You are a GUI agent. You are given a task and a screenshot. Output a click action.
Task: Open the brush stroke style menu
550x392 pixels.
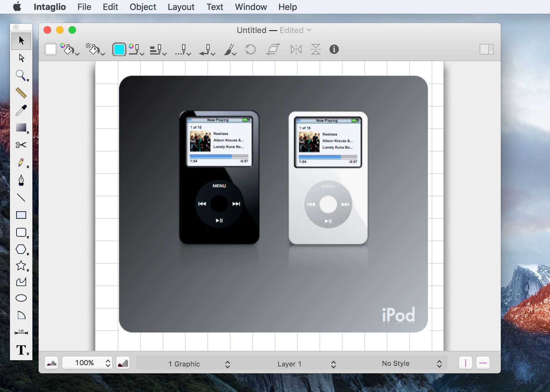click(230, 49)
